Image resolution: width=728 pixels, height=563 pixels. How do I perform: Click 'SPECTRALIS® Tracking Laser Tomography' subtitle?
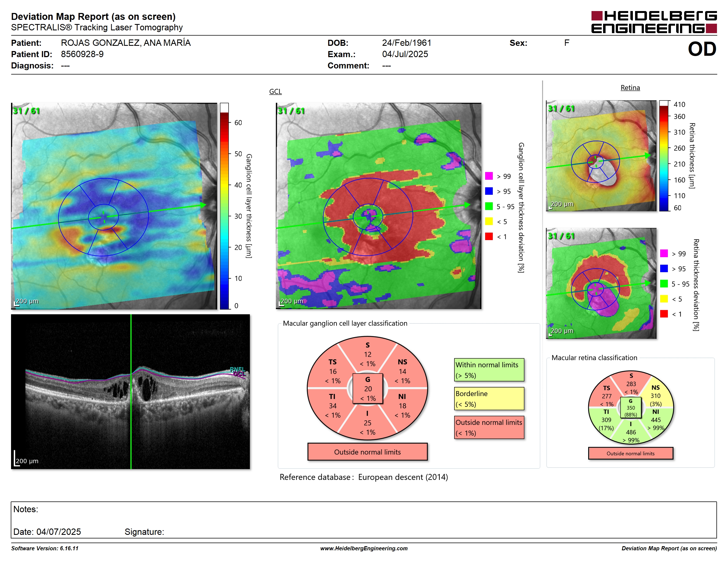97,27
